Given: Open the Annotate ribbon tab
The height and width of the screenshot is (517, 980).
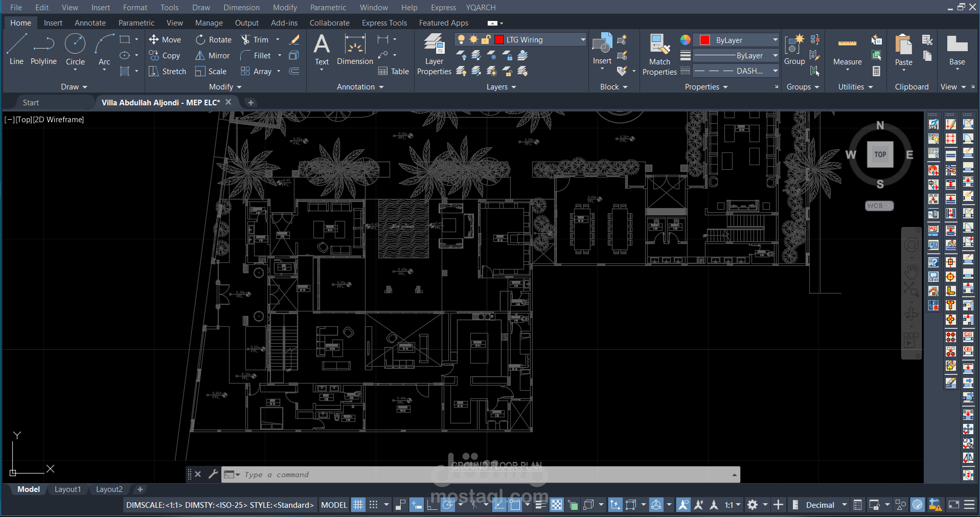Looking at the screenshot, I should coord(90,23).
